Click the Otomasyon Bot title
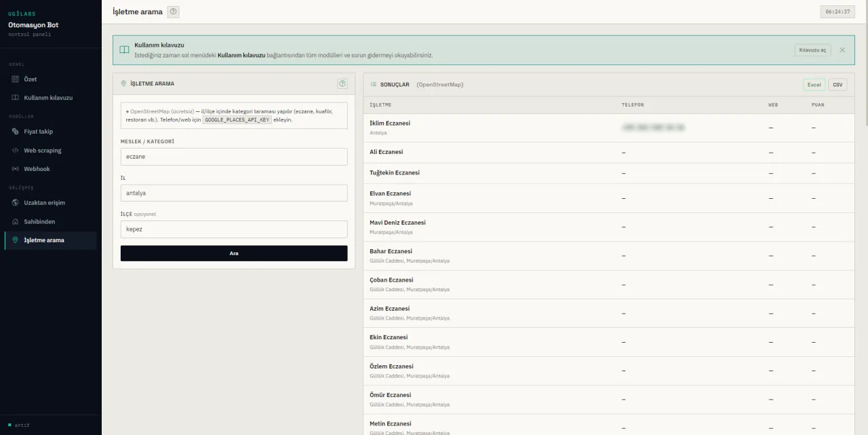 33,24
